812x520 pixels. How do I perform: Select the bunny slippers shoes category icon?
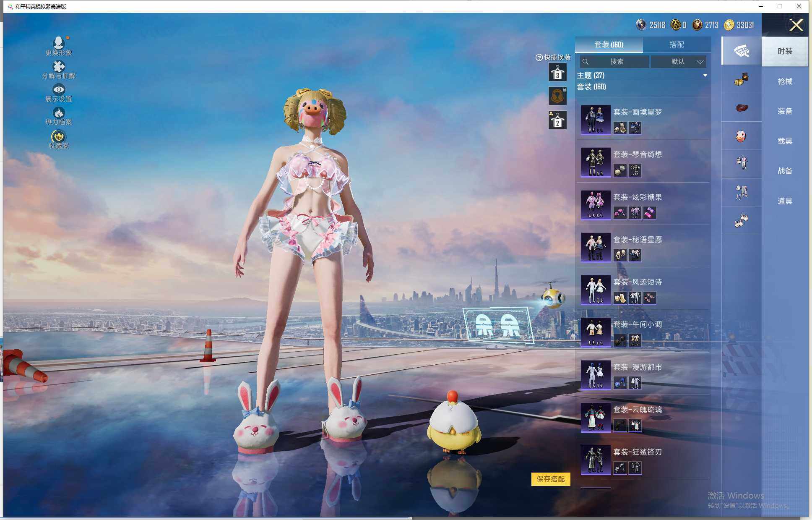pyautogui.click(x=741, y=220)
